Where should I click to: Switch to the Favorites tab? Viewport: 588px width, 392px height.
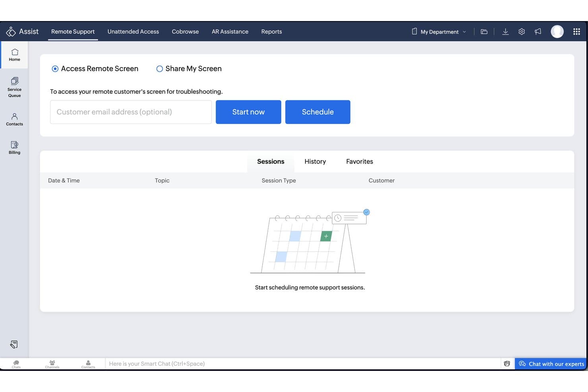pyautogui.click(x=360, y=161)
